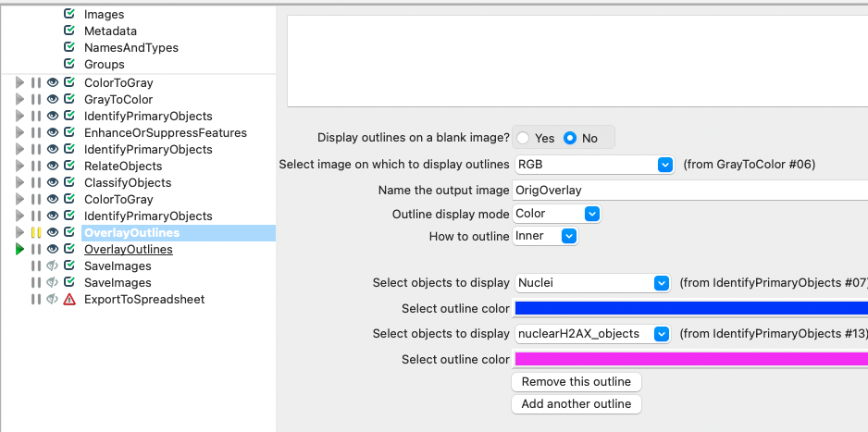Select the NamesAndTypes module
The height and width of the screenshot is (432, 868).
[x=130, y=48]
